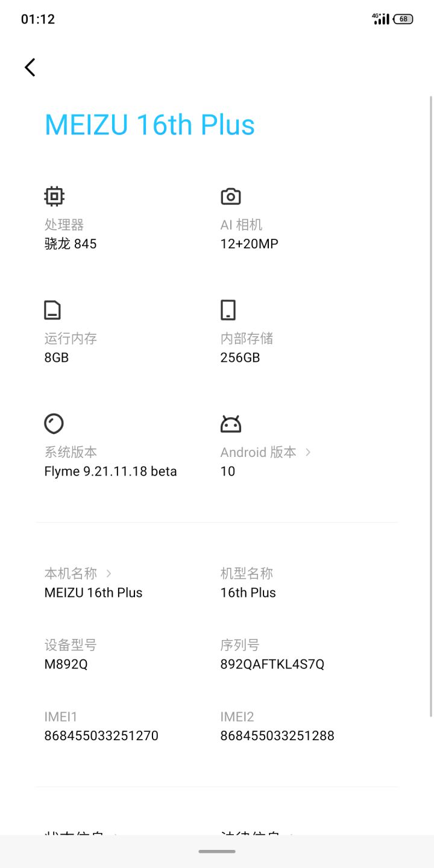Tap the 设备型号 M892Q entry

pos(66,664)
